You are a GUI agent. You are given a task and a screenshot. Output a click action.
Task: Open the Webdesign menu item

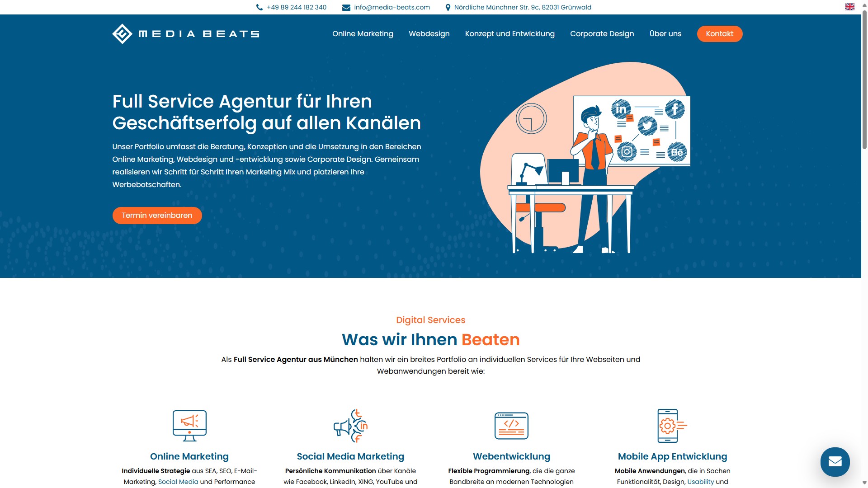[429, 33]
